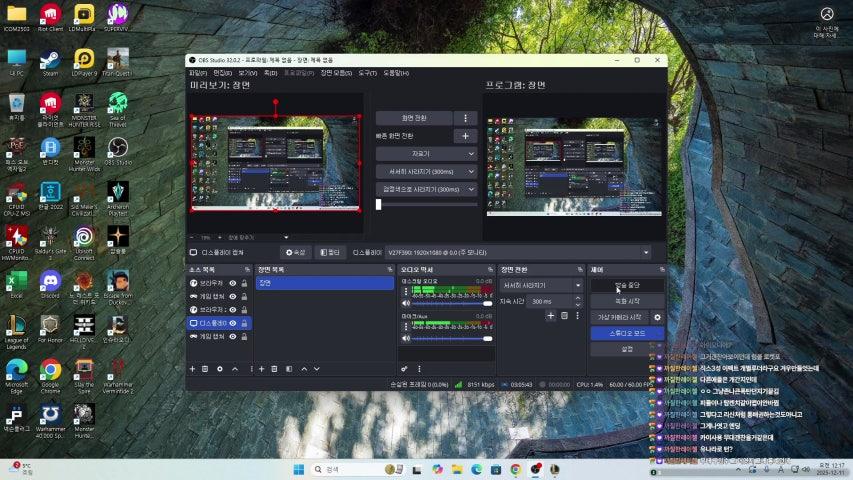The height and width of the screenshot is (480, 853).
Task: Open the 서서히 사라지기 scene transition combo box
Action: tap(542, 285)
